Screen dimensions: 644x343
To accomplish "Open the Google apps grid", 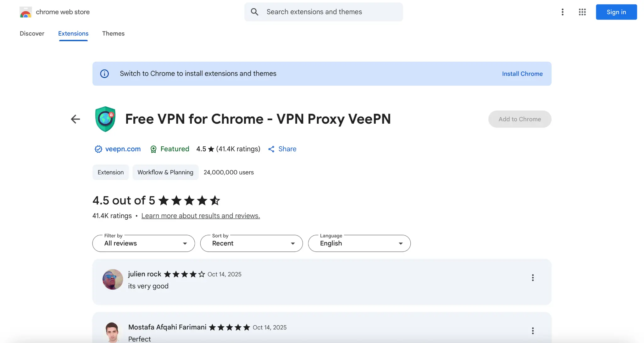I will point(582,12).
